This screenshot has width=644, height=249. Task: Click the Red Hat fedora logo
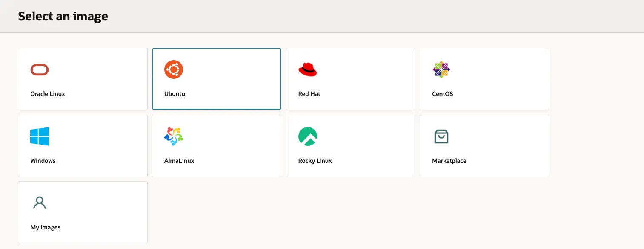pos(308,69)
